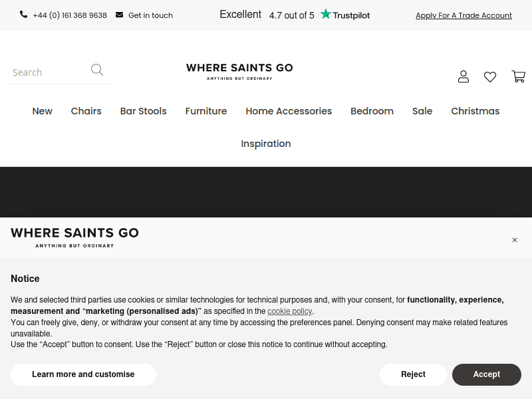
Task: Reject cookies on the notice
Action: pyautogui.click(x=413, y=374)
